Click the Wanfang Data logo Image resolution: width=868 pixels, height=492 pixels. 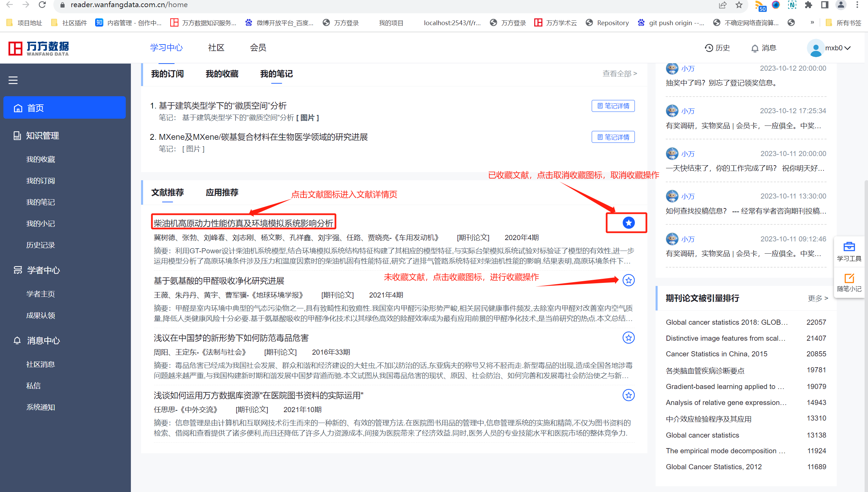point(38,48)
